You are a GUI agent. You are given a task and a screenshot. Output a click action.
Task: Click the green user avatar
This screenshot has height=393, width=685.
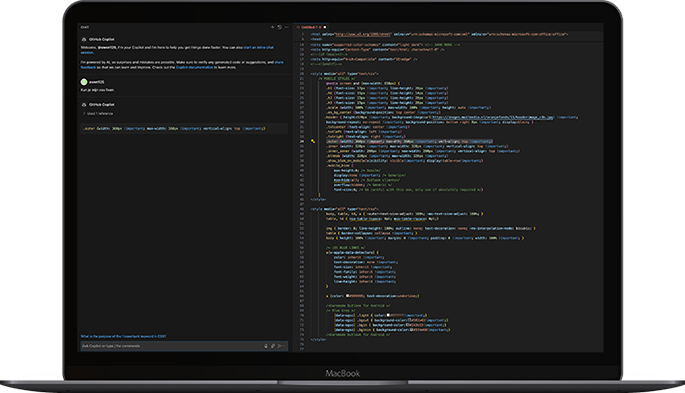tap(84, 82)
